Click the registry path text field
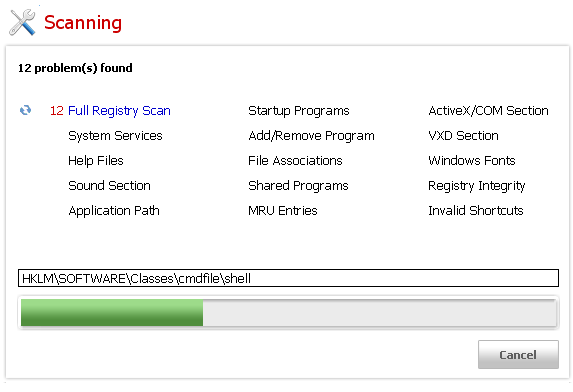573x392 pixels. click(288, 278)
